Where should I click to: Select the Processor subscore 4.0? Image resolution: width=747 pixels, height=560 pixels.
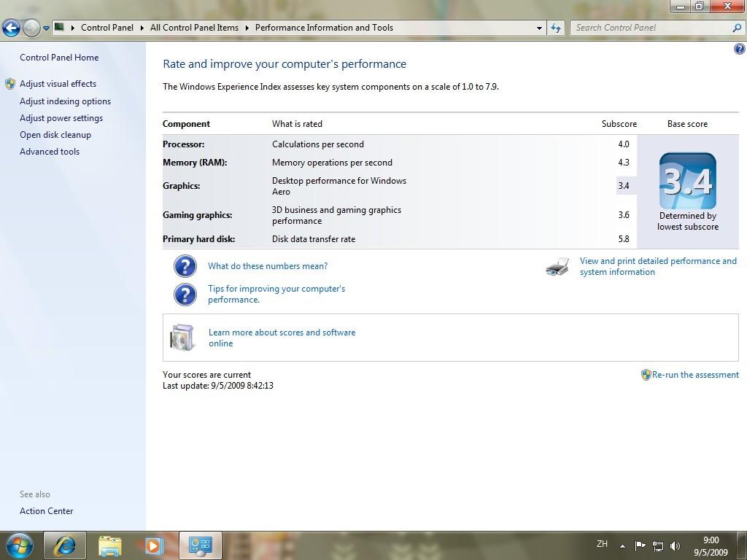point(624,144)
